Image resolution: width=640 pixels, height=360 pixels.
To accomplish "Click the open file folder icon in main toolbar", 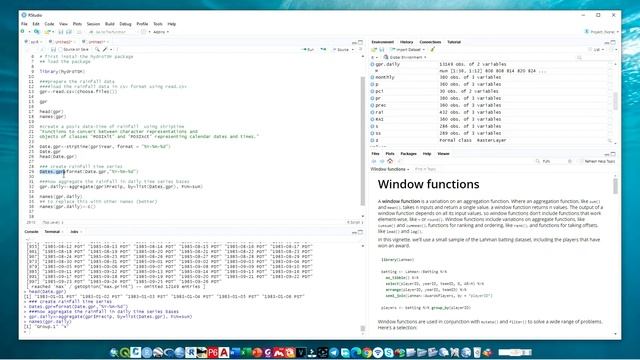I will 47,32.
